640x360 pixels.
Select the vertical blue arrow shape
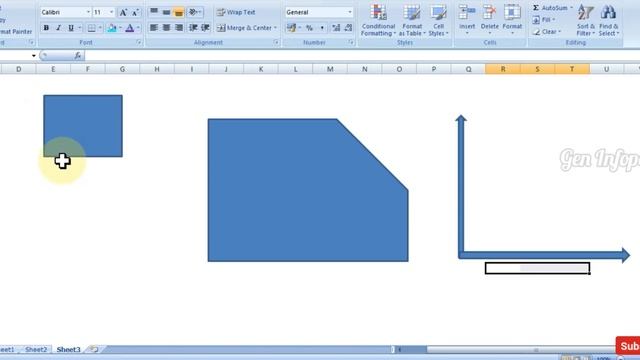pos(461,186)
